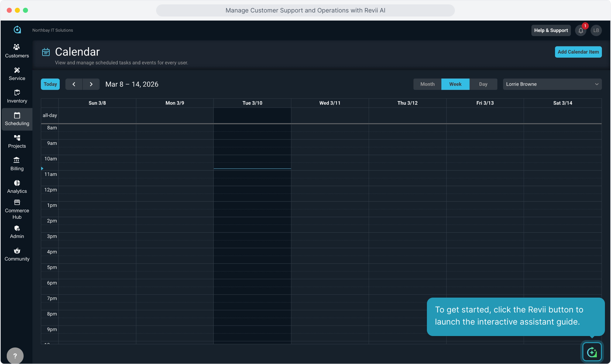
Task: Select the Week view toggle
Action: coord(455,84)
